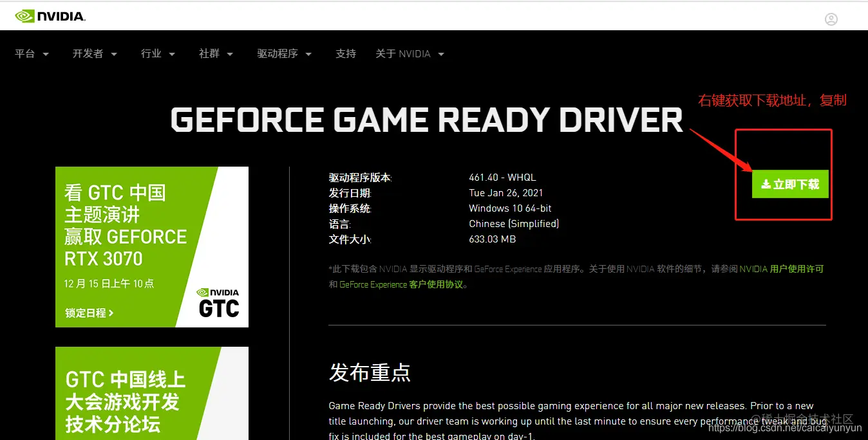Screen dimensions: 868x440
Task: Click the 驱动程序版本 label
Action: point(360,178)
